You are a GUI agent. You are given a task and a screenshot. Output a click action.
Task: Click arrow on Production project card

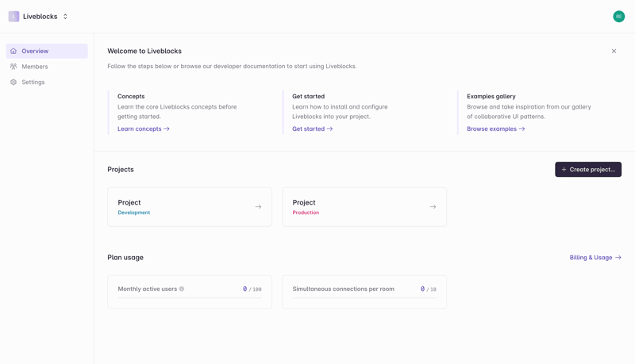click(433, 207)
